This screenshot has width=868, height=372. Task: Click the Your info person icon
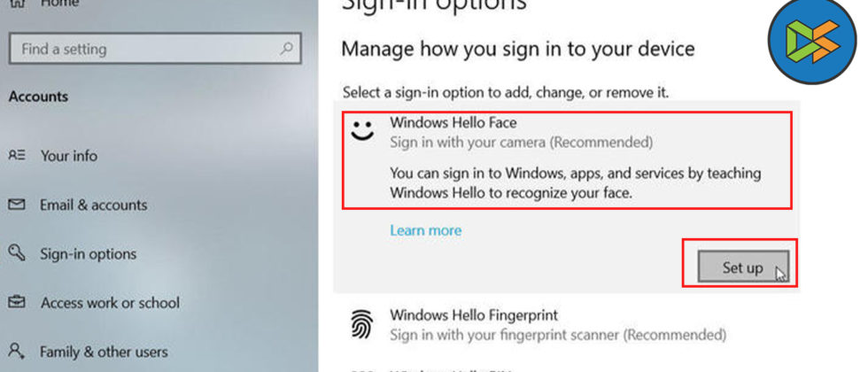click(17, 156)
